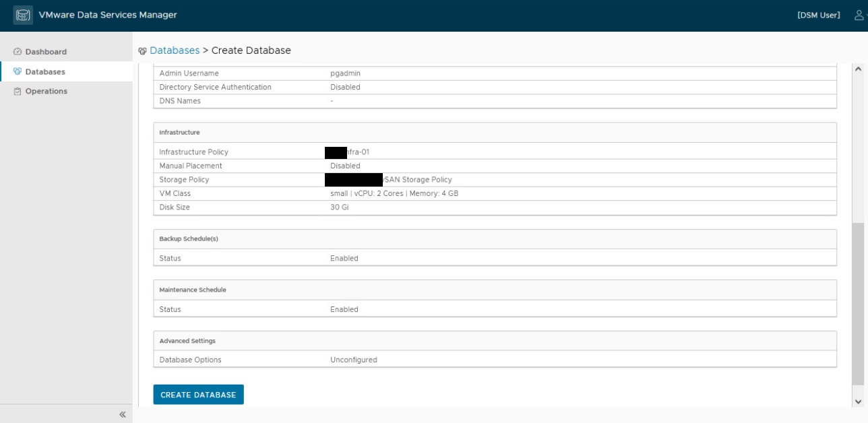Click the Operations clipboard icon in sidebar

click(x=18, y=91)
